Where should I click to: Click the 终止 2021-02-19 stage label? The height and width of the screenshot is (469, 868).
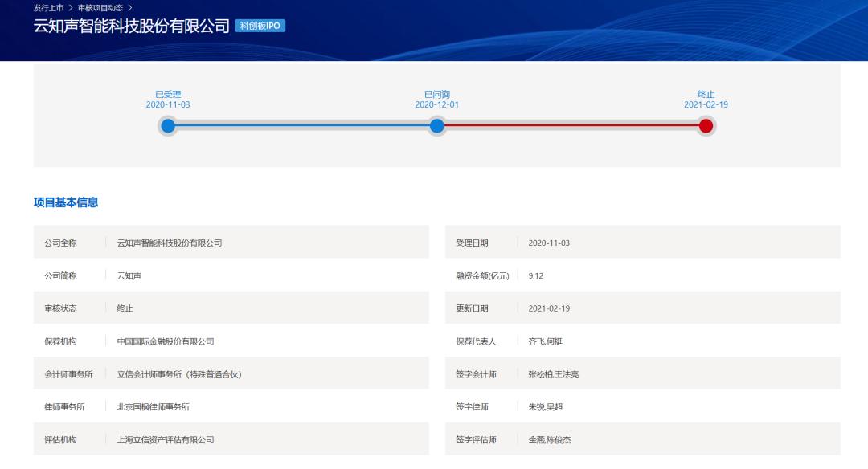click(x=706, y=100)
